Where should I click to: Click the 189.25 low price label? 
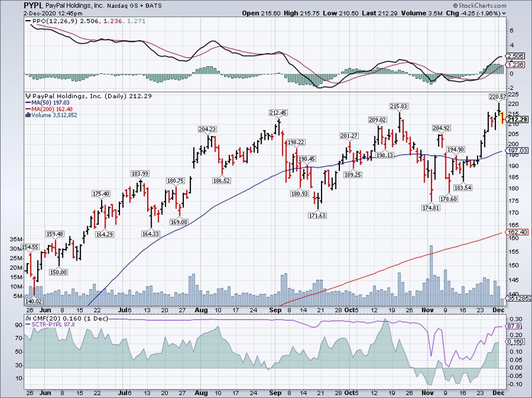(x=353, y=175)
